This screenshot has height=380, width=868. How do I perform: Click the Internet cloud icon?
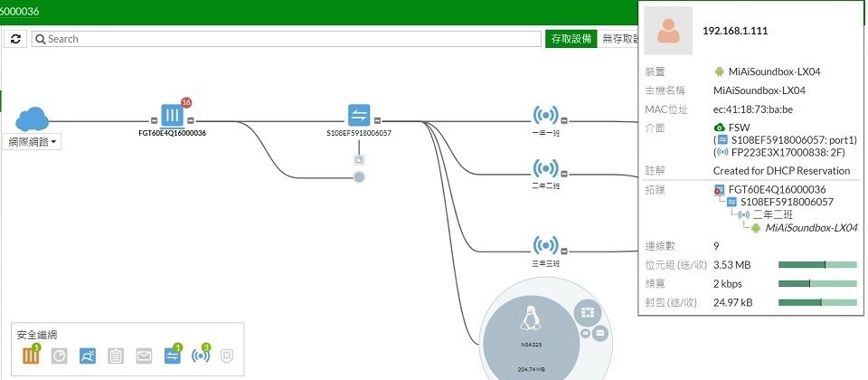pyautogui.click(x=33, y=118)
